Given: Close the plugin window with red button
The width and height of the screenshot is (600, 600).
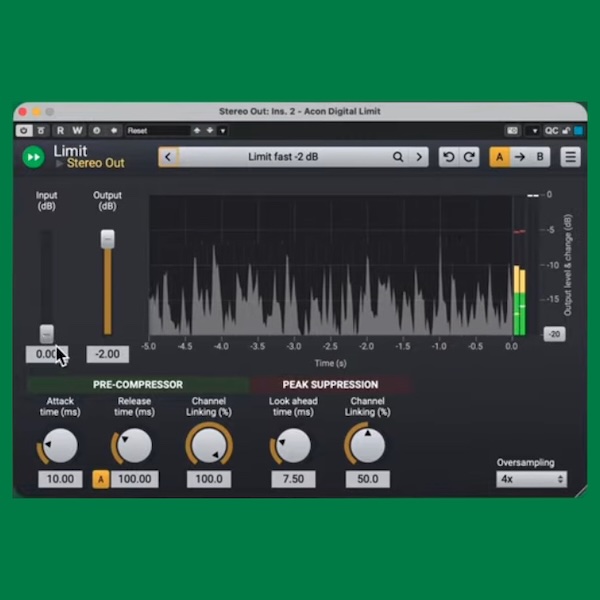Looking at the screenshot, I should (x=23, y=112).
